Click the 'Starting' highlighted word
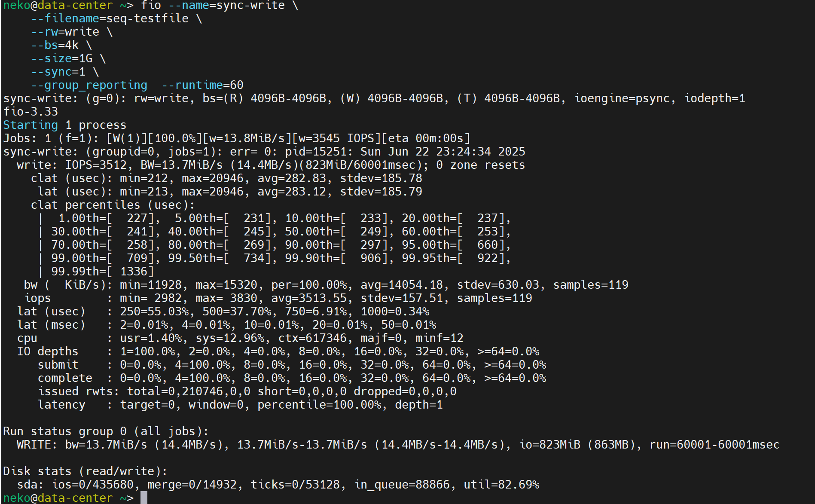 (x=31, y=125)
